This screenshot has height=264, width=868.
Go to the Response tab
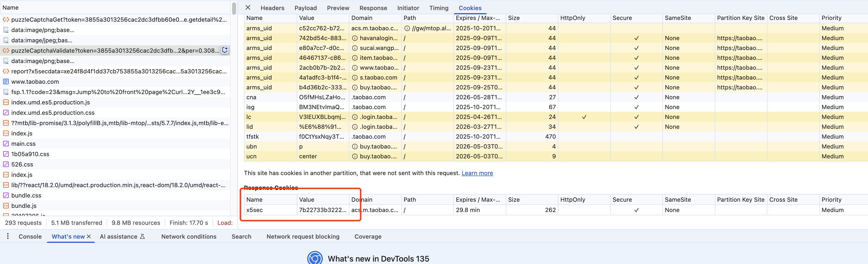point(373,8)
